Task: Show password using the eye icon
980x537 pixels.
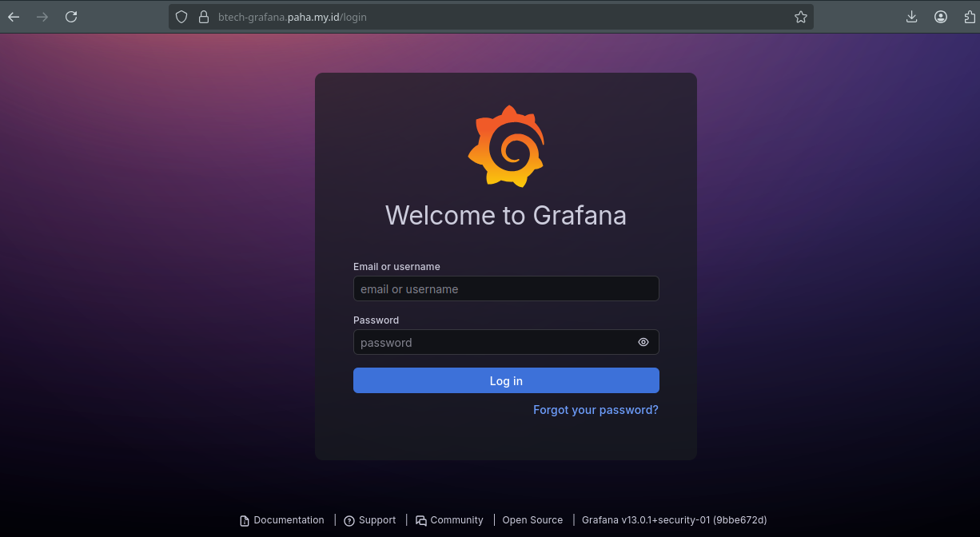Action: 643,342
